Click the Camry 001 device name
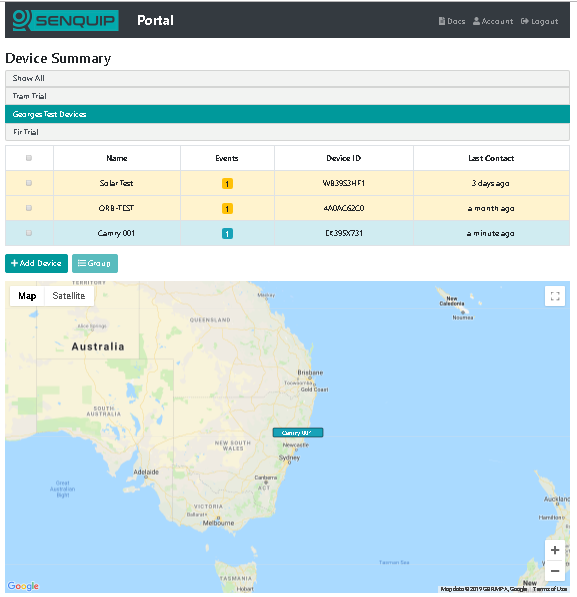The image size is (577, 597). pos(116,233)
